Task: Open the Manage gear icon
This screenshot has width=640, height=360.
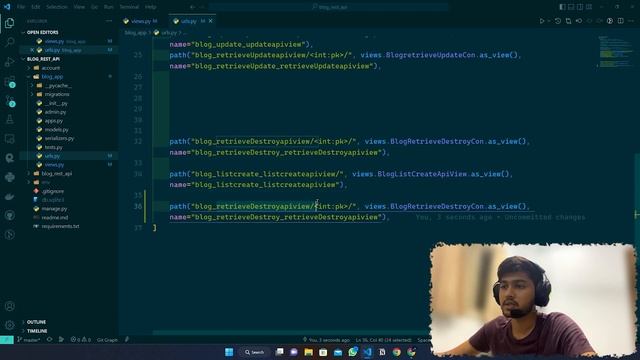Action: [x=9, y=325]
